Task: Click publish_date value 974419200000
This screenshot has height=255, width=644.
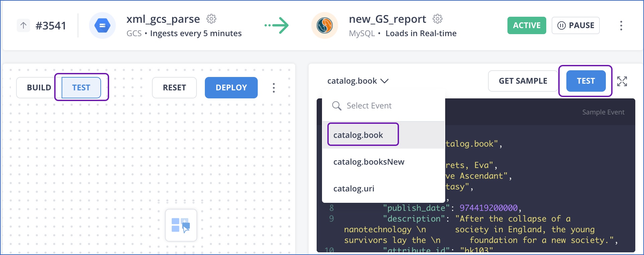Action: (x=488, y=208)
